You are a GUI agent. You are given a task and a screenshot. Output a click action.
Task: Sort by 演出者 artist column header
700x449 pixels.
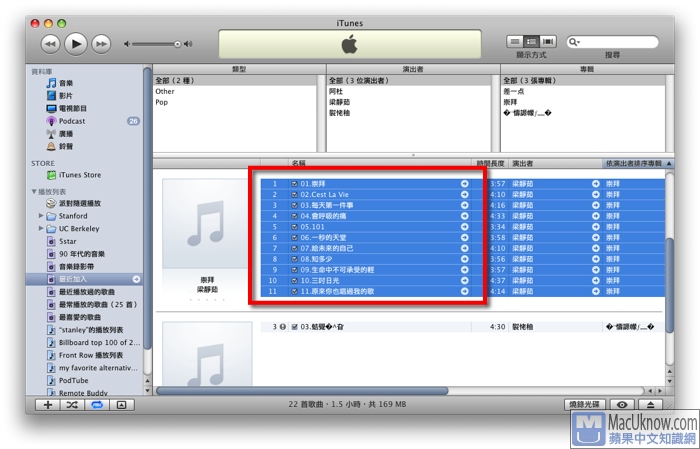tap(555, 163)
